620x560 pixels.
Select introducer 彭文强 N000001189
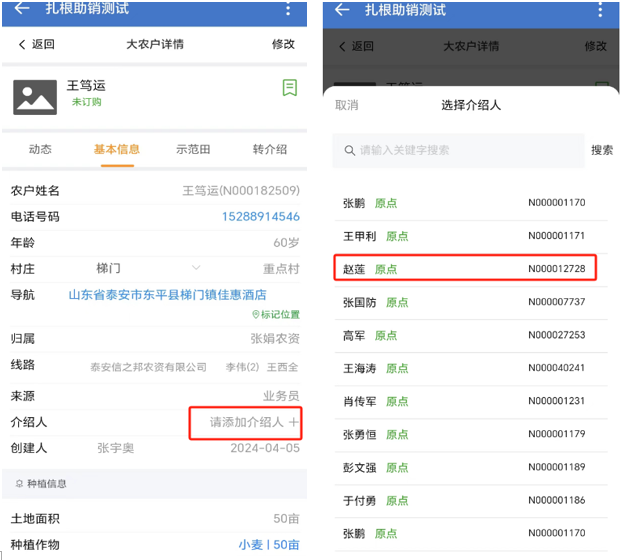471,468
